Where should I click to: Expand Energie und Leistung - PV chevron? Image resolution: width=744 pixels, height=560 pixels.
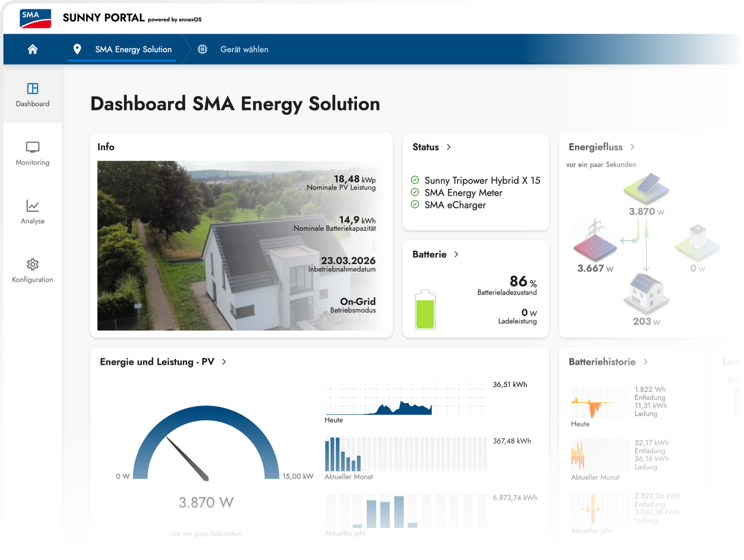(x=224, y=362)
